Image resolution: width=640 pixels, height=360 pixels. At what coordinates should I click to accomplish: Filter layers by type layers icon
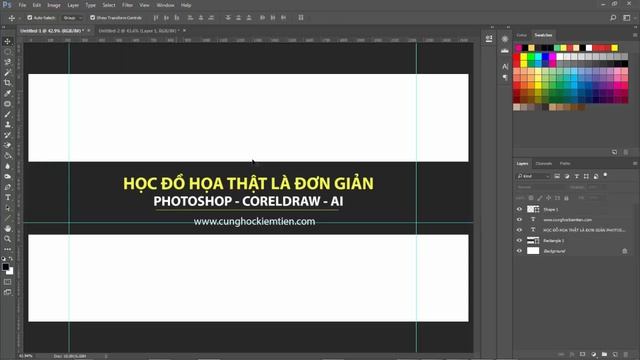pyautogui.click(x=577, y=176)
